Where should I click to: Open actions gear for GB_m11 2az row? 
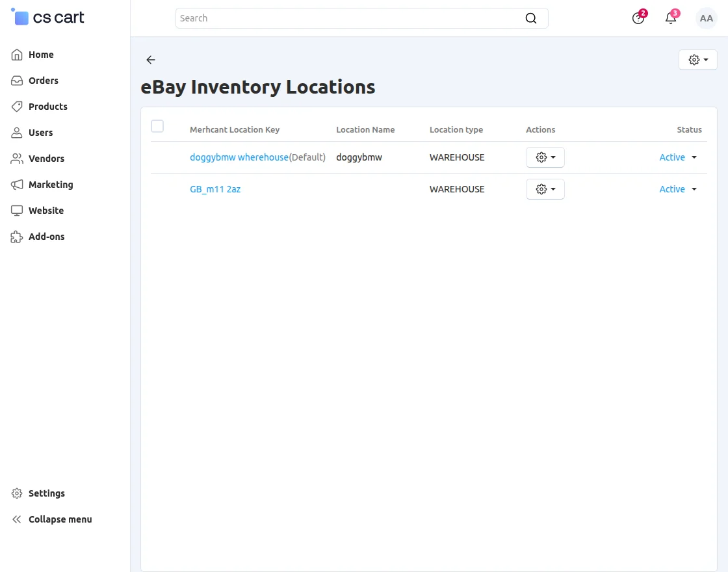545,189
